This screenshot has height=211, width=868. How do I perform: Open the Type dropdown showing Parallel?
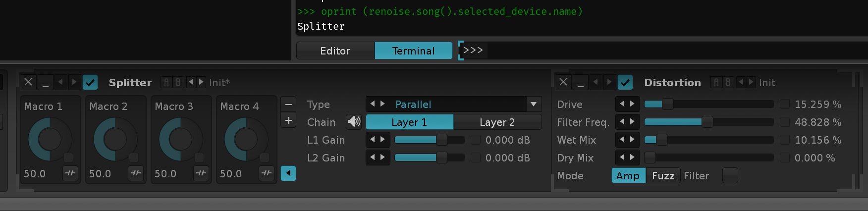click(x=534, y=104)
